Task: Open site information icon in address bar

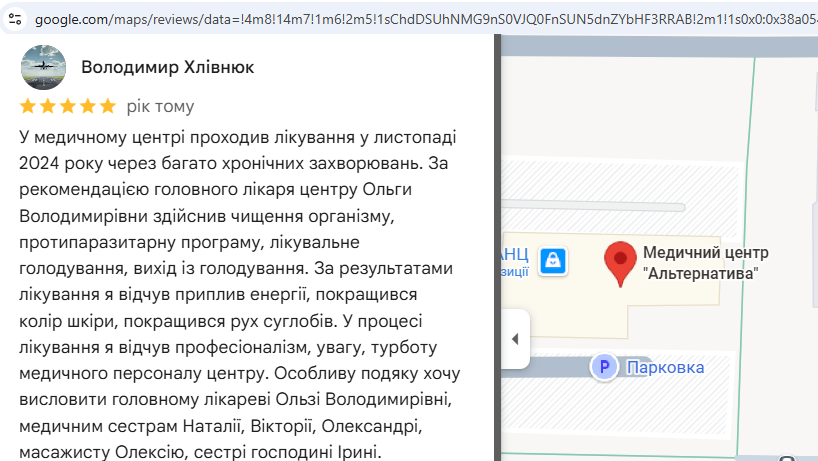Action: (15, 19)
